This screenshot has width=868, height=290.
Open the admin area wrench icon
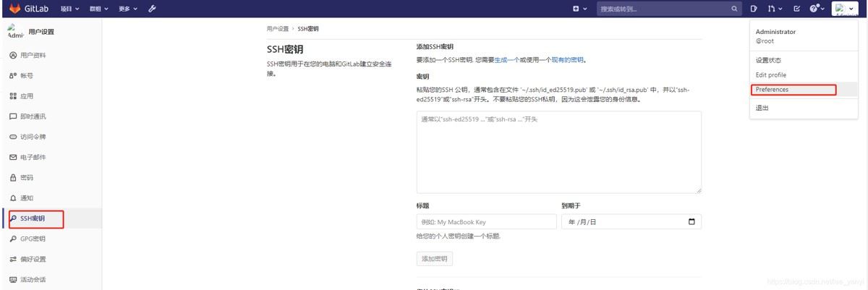(x=152, y=9)
